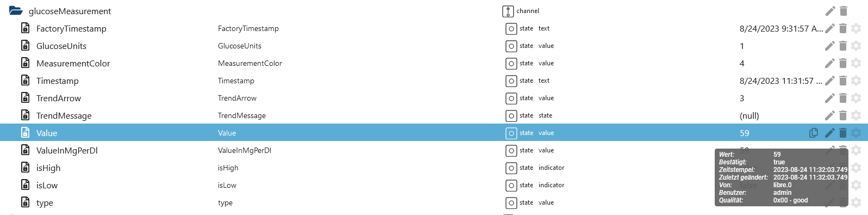
Task: Collapse the glucoseMeasurement folder
Action: [x=16, y=11]
